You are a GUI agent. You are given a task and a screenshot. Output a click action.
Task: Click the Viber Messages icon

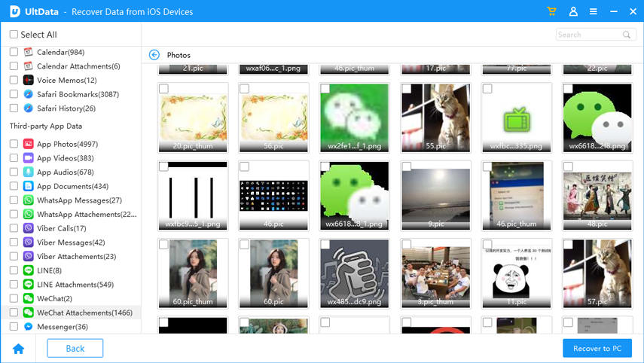click(x=28, y=243)
